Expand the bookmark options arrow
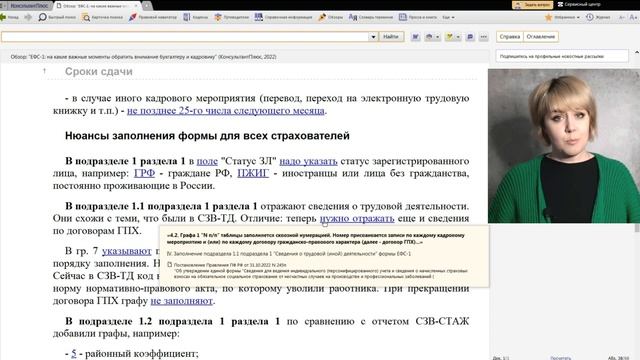640x360 pixels. (x=458, y=37)
